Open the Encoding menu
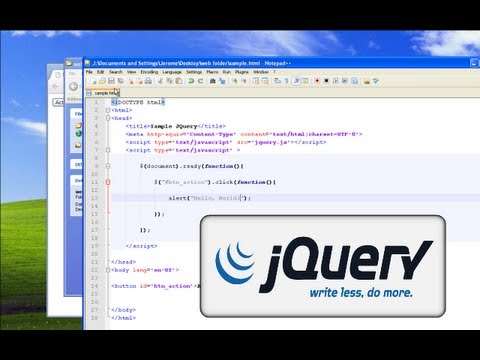Viewport: 480px width, 360px height. click(x=149, y=72)
